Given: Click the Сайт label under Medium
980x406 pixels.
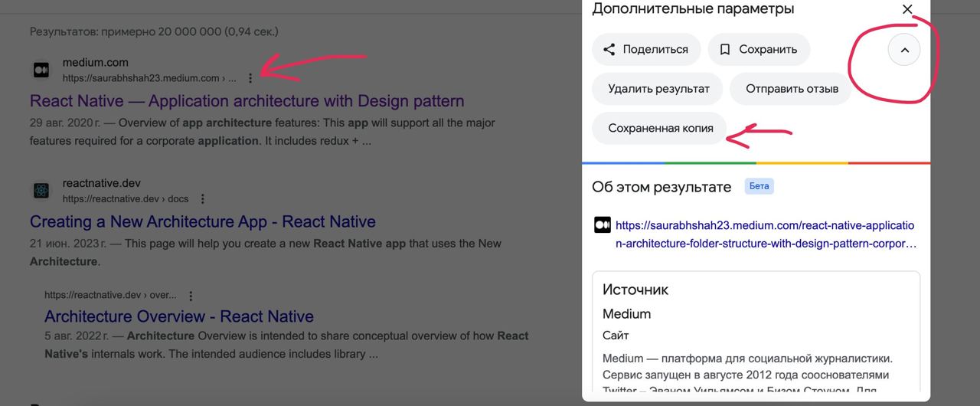Looking at the screenshot, I should tap(616, 336).
